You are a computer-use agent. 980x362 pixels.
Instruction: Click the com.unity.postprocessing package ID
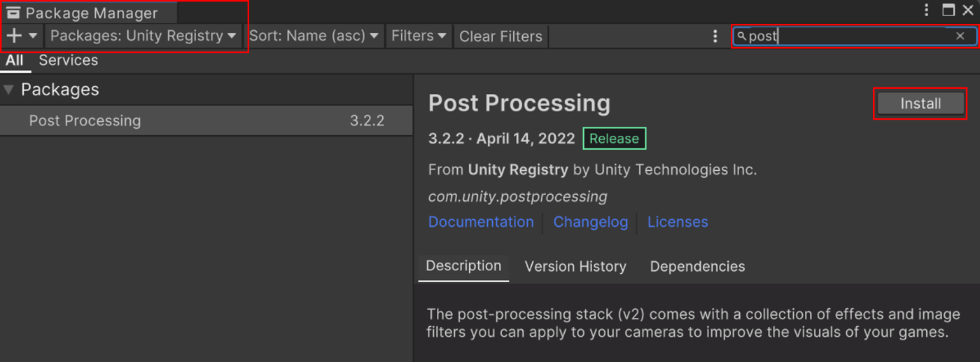coord(518,197)
